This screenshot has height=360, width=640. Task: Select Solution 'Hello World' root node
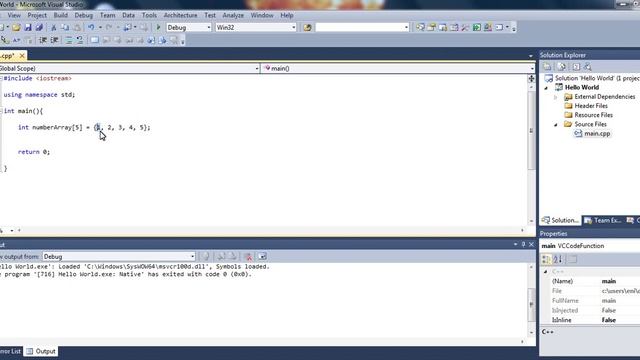(x=596, y=78)
